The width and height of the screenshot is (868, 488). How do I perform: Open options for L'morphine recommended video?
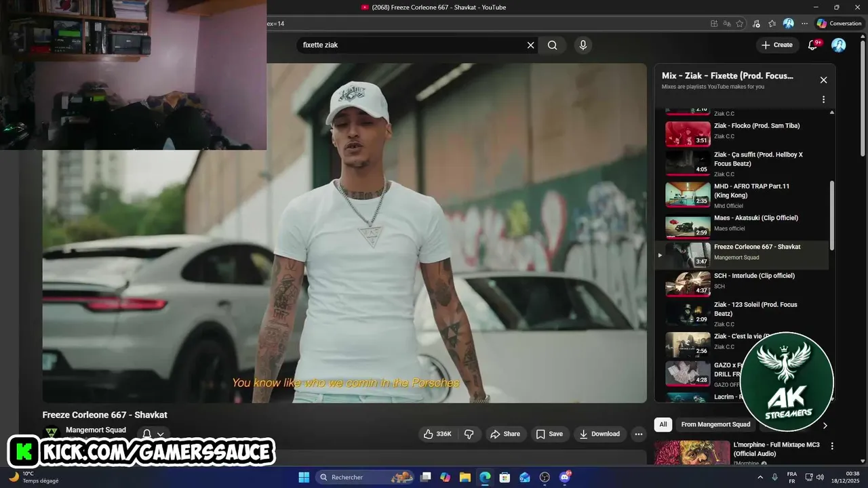coord(832,446)
